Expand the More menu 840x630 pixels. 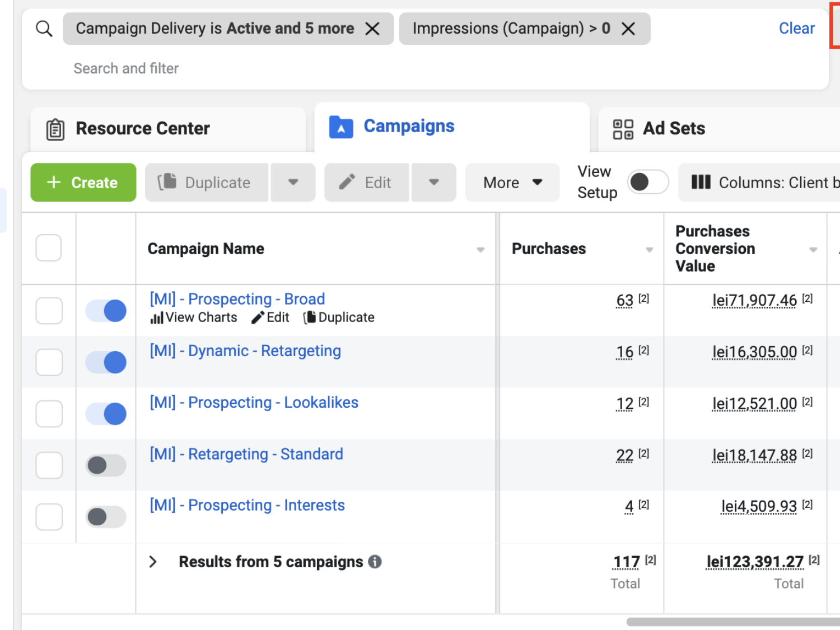point(512,183)
